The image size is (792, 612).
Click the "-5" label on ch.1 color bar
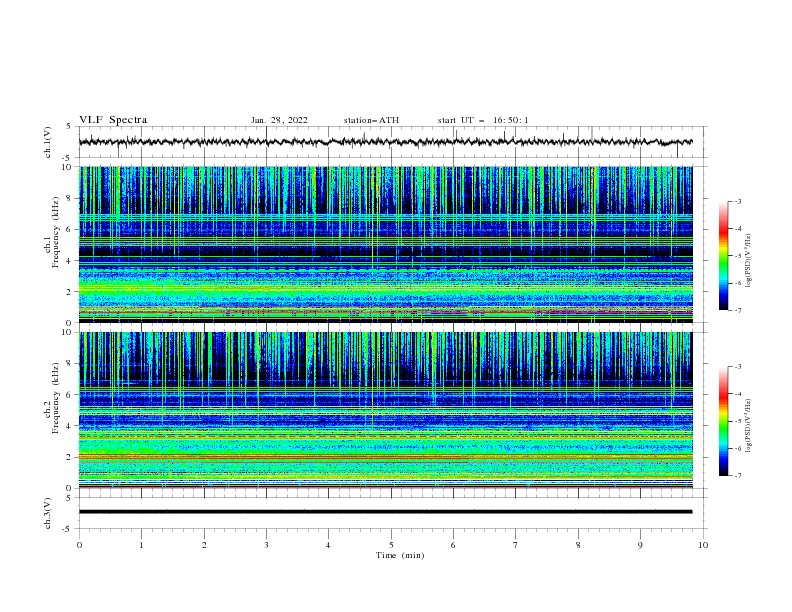click(x=738, y=256)
